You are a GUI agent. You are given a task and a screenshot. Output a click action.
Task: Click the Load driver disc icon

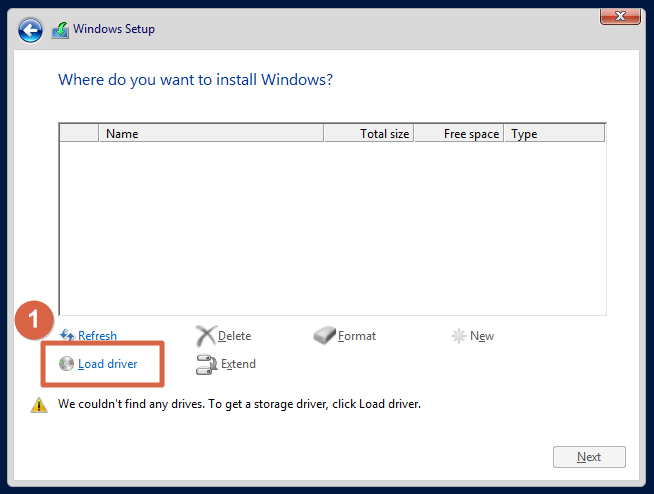click(66, 363)
